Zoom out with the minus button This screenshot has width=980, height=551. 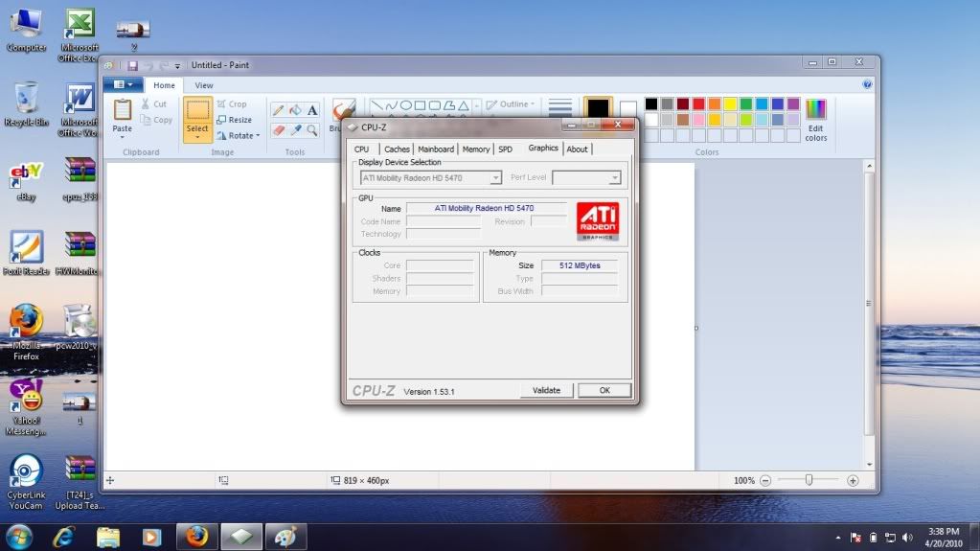pyautogui.click(x=765, y=480)
